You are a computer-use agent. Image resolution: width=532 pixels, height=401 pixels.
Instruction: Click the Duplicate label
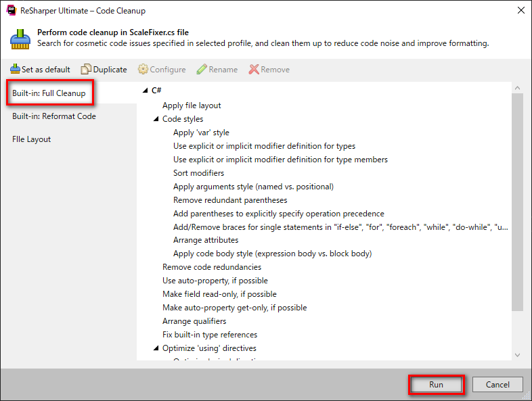(x=110, y=70)
